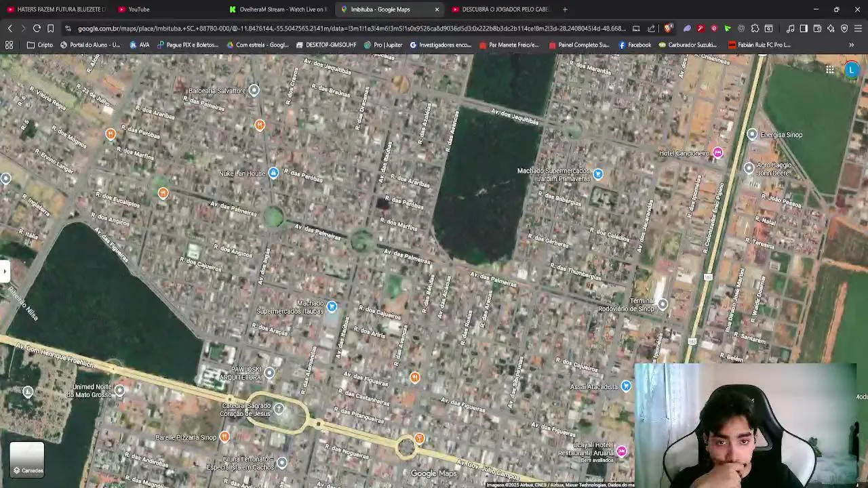The height and width of the screenshot is (488, 868).
Task: Select restaurant pin near R. das Figueiras
Action: coord(415,377)
